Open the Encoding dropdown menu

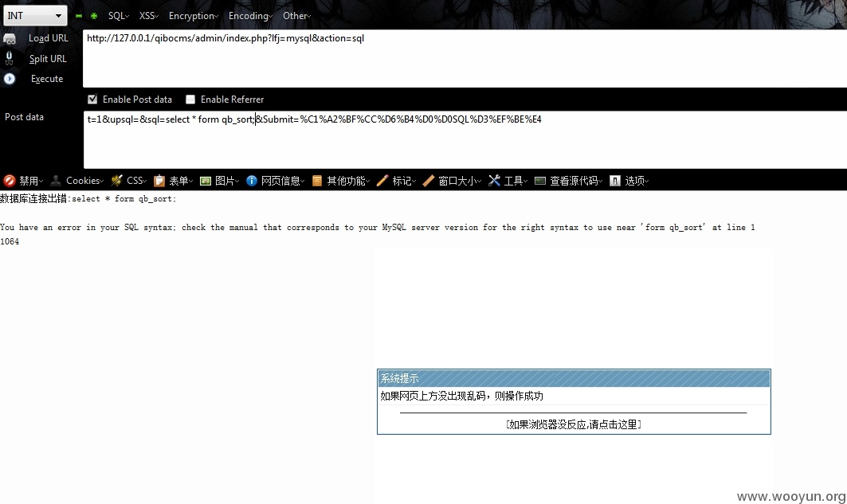tap(251, 16)
